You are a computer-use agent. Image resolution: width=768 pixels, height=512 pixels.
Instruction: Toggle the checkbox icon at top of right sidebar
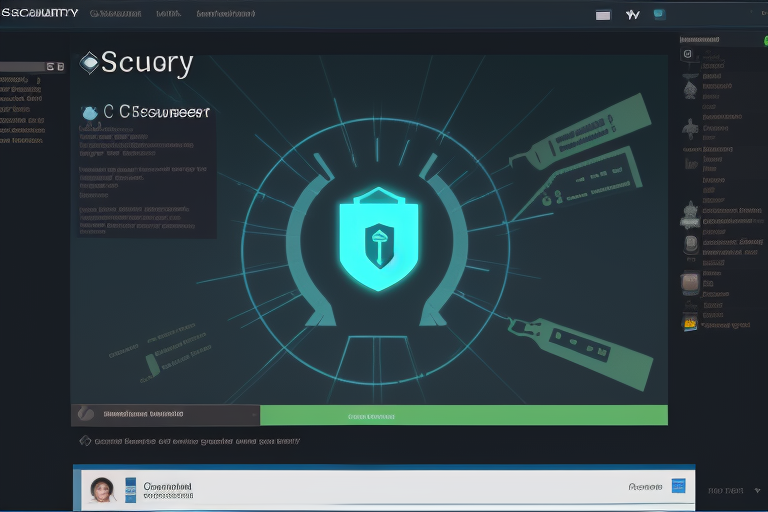click(687, 53)
